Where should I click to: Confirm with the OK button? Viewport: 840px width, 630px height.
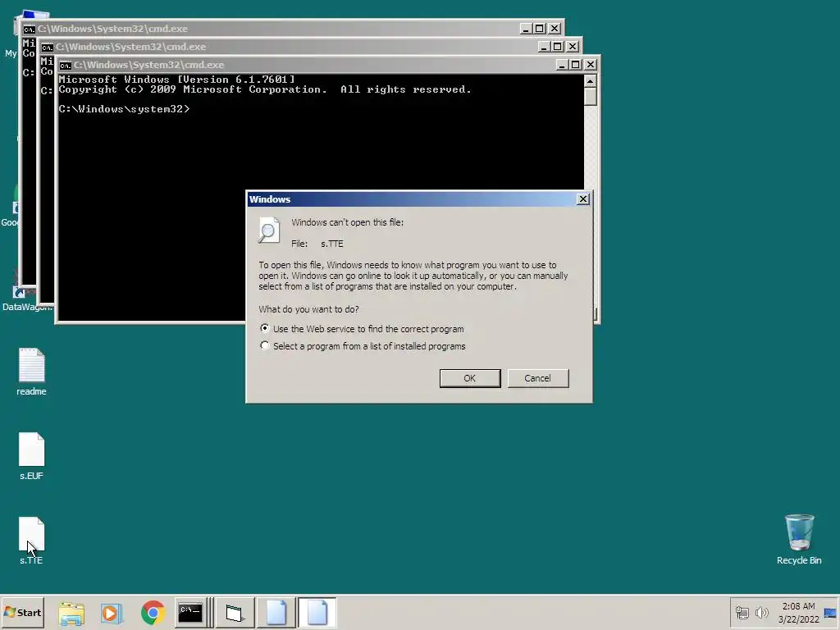[470, 378]
